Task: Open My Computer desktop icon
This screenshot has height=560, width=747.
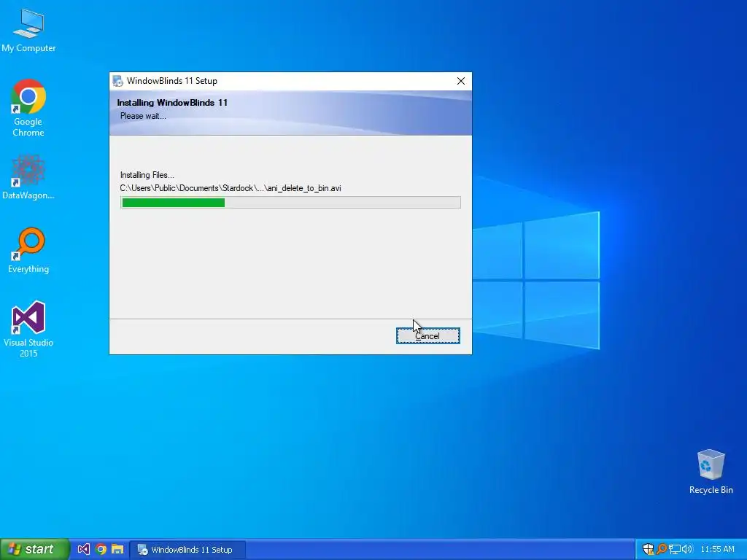Action: (28, 31)
